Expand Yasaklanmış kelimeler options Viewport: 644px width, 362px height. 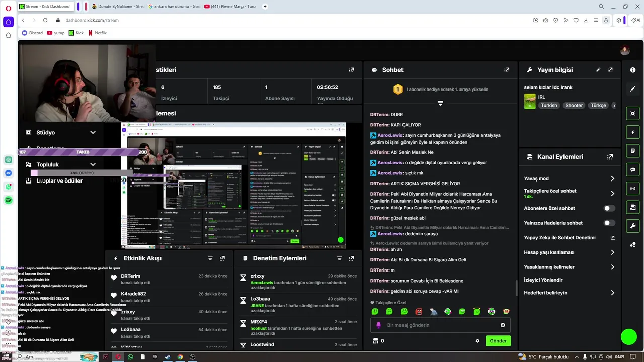[612, 267]
